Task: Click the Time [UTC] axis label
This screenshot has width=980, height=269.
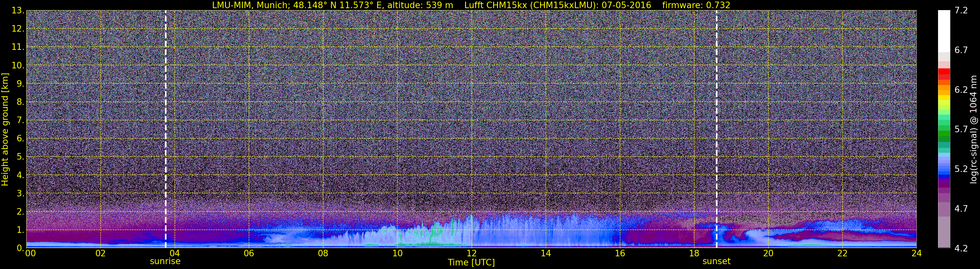Action: [x=471, y=262]
